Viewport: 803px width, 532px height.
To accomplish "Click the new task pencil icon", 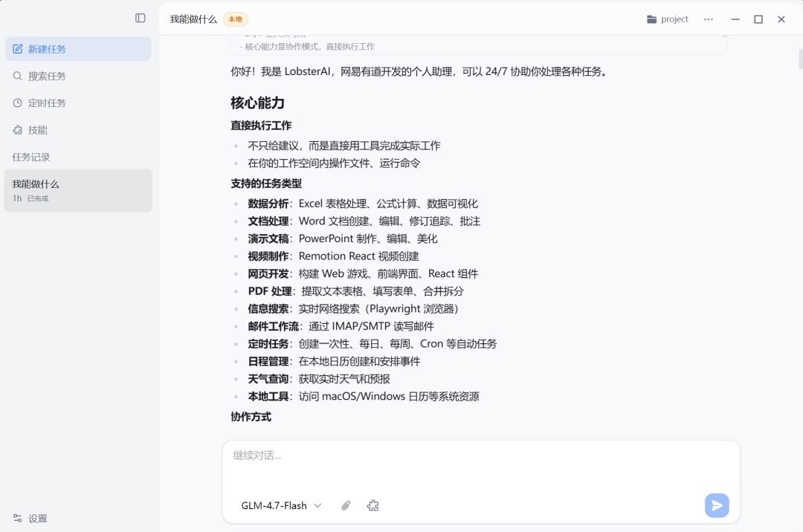I will [17, 49].
